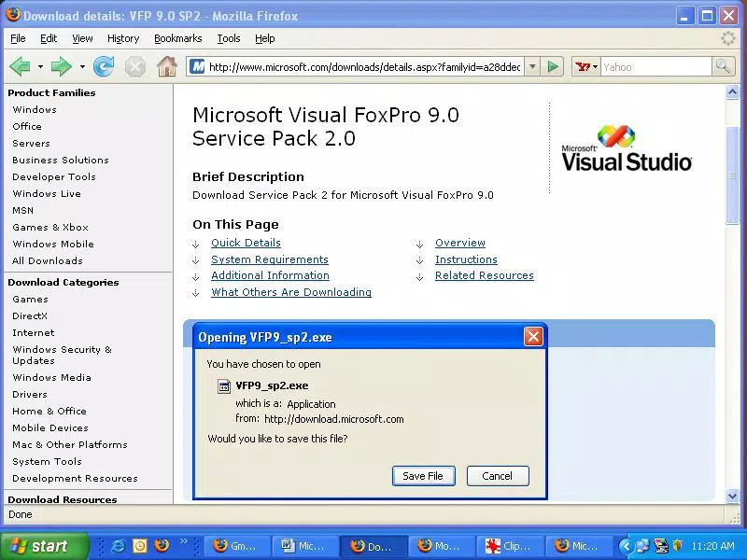Open the forward history dropdown arrow
The height and width of the screenshot is (560, 747).
click(x=82, y=66)
